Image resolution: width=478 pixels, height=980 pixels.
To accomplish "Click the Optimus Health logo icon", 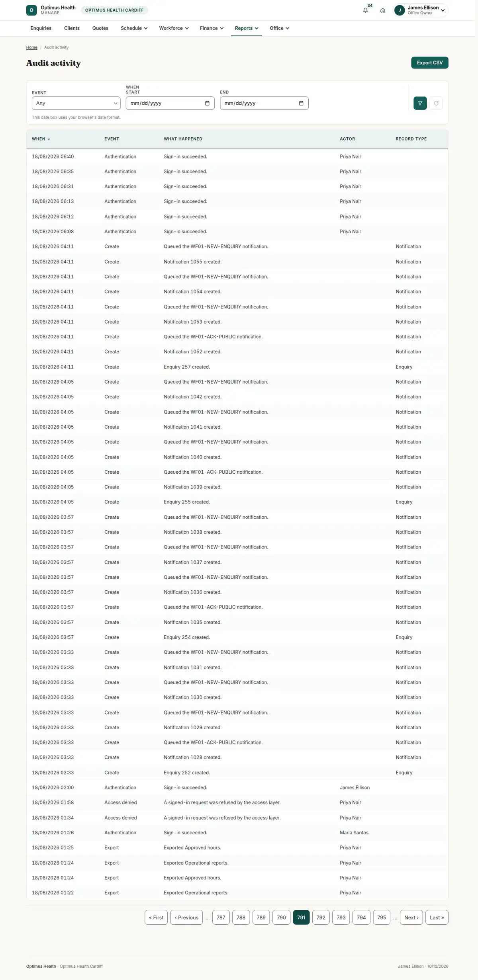I will point(31,10).
